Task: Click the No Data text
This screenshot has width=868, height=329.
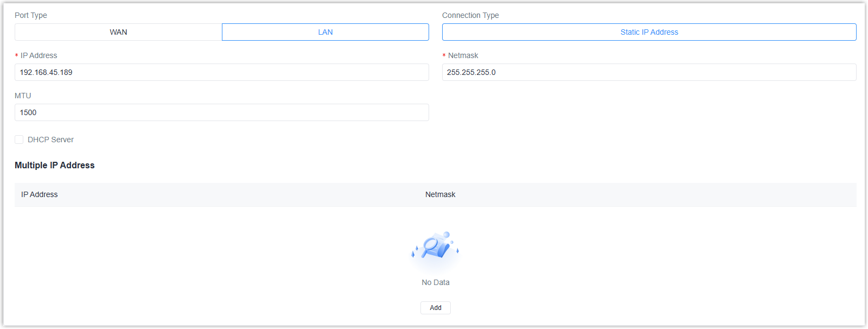Action: pos(435,282)
